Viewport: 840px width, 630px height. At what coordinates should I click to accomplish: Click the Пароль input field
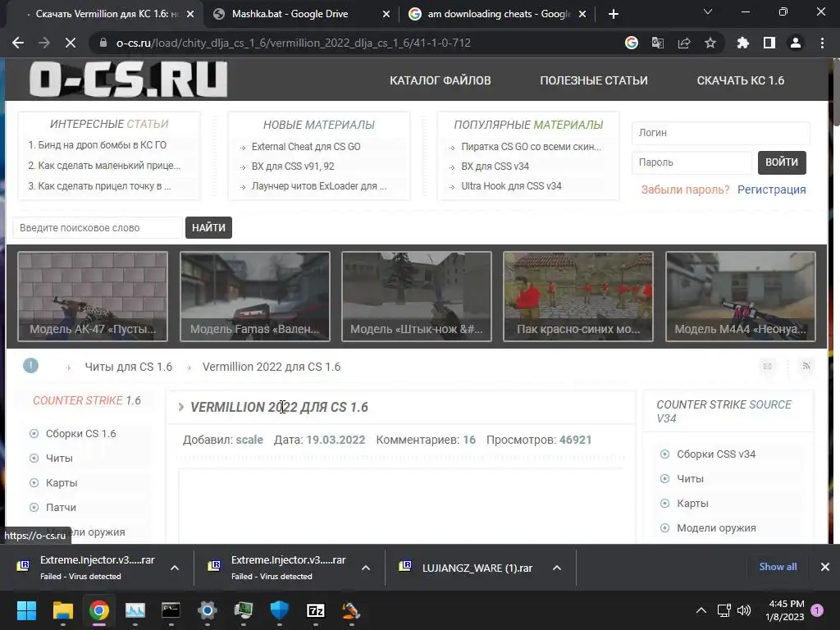(692, 162)
